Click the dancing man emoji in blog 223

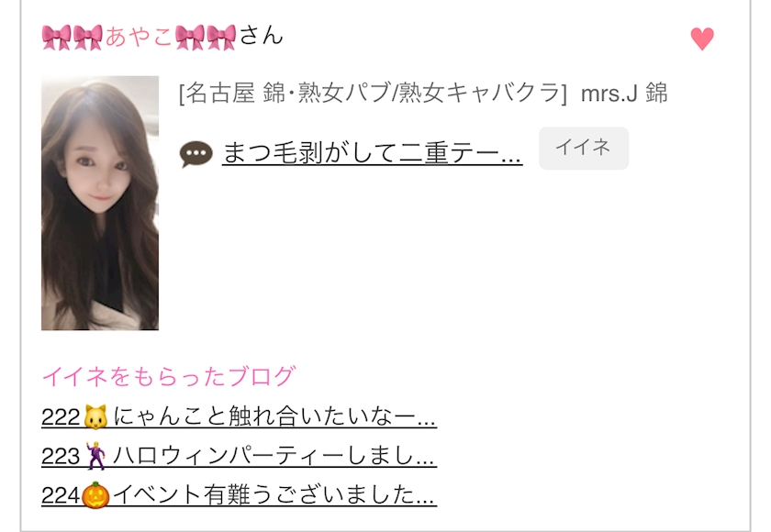(95, 456)
